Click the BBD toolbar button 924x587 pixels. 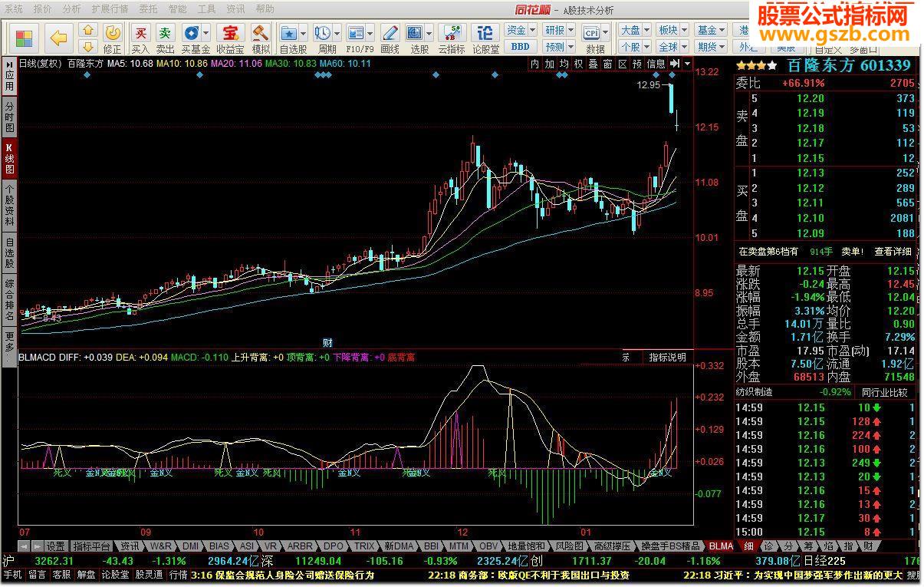click(520, 47)
